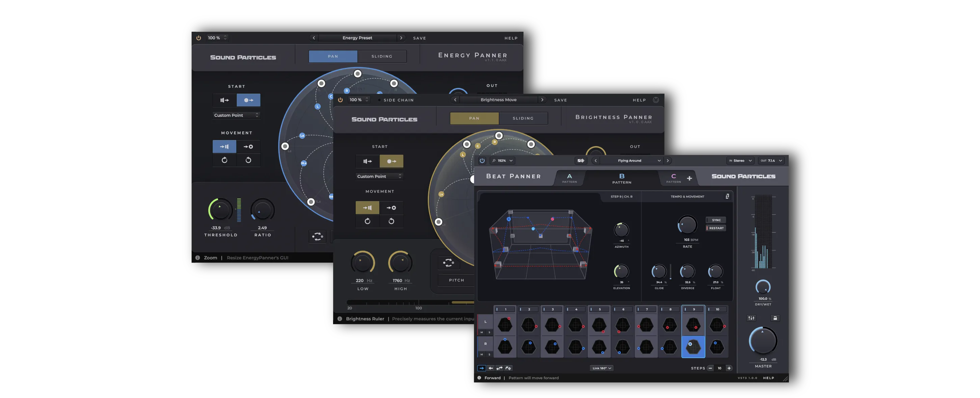Select start-from-point icon in Energy Panner
This screenshot has height=398, width=980.
point(248,100)
